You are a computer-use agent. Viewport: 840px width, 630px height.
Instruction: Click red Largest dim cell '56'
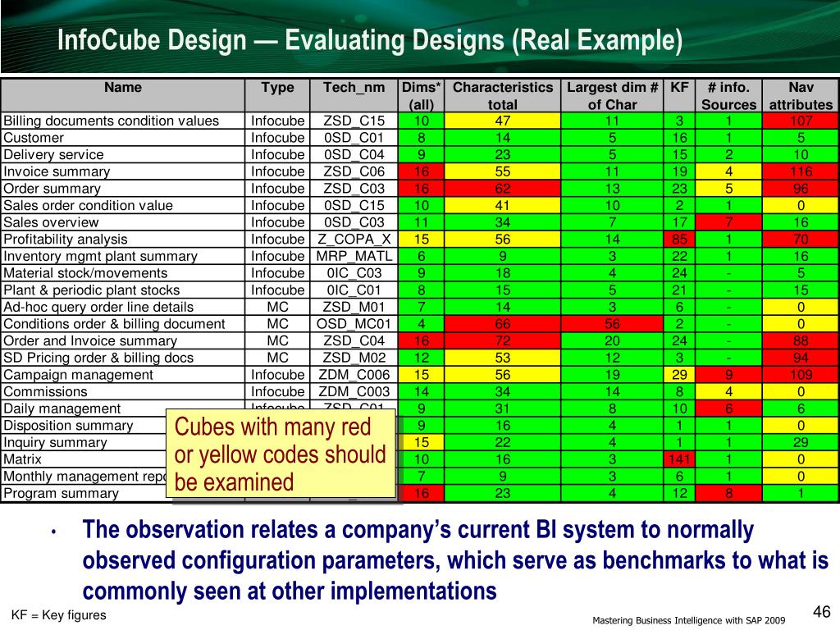(612, 324)
